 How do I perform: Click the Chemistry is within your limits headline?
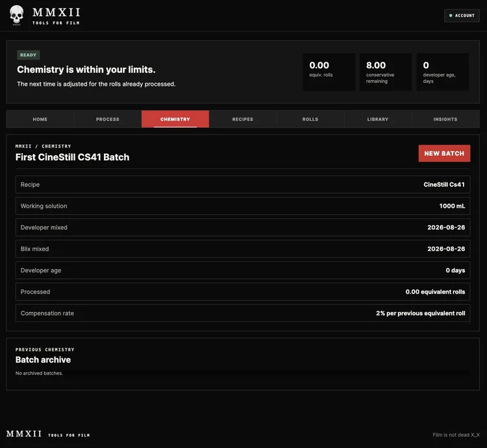pos(86,69)
